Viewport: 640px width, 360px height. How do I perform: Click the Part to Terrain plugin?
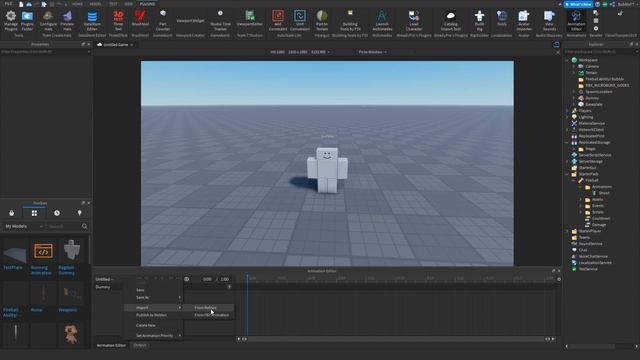coord(322,20)
